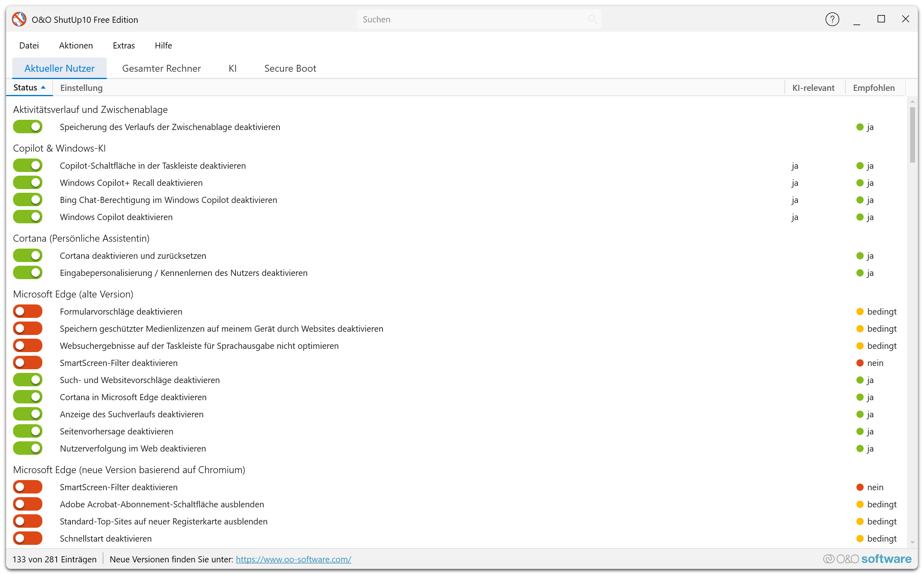
Task: Switch to the Gesamter Rechner tab
Action: click(x=161, y=68)
